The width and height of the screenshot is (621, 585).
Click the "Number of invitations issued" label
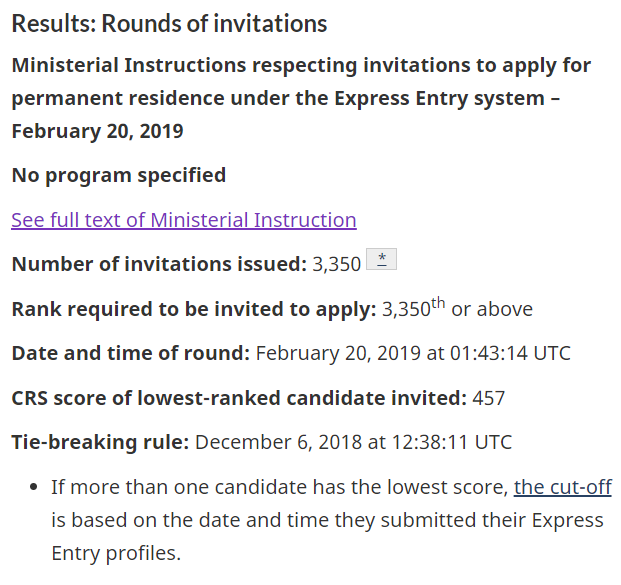tap(158, 264)
